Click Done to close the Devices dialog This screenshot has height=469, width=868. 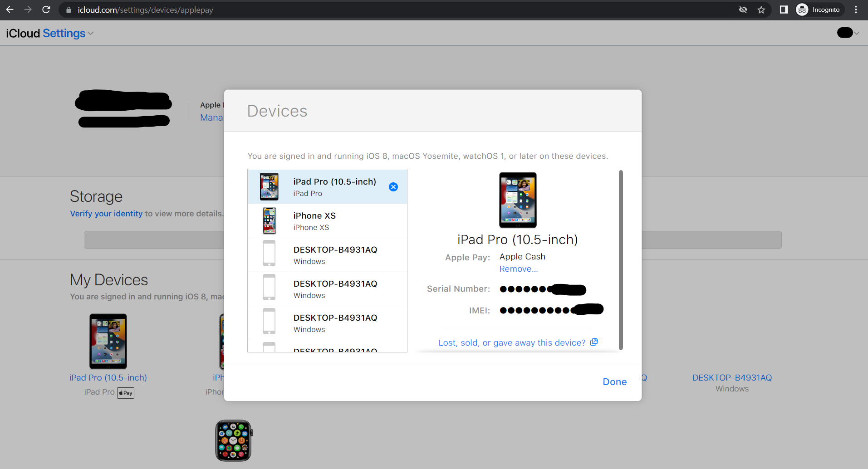tap(614, 382)
